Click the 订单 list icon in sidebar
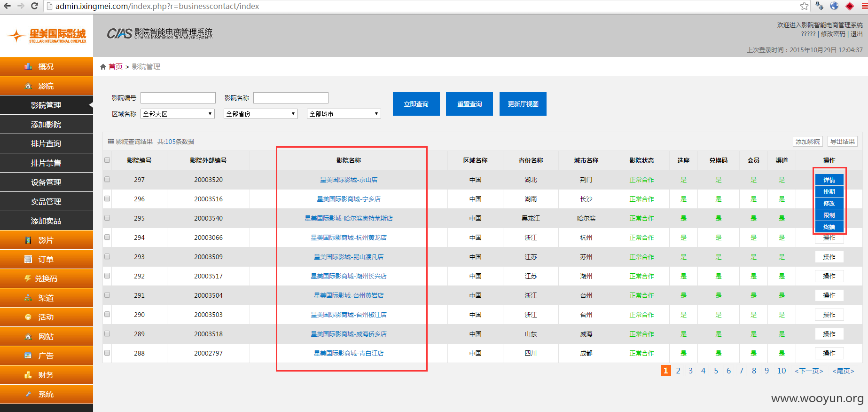Viewport: 868px width, 412px height. point(28,259)
